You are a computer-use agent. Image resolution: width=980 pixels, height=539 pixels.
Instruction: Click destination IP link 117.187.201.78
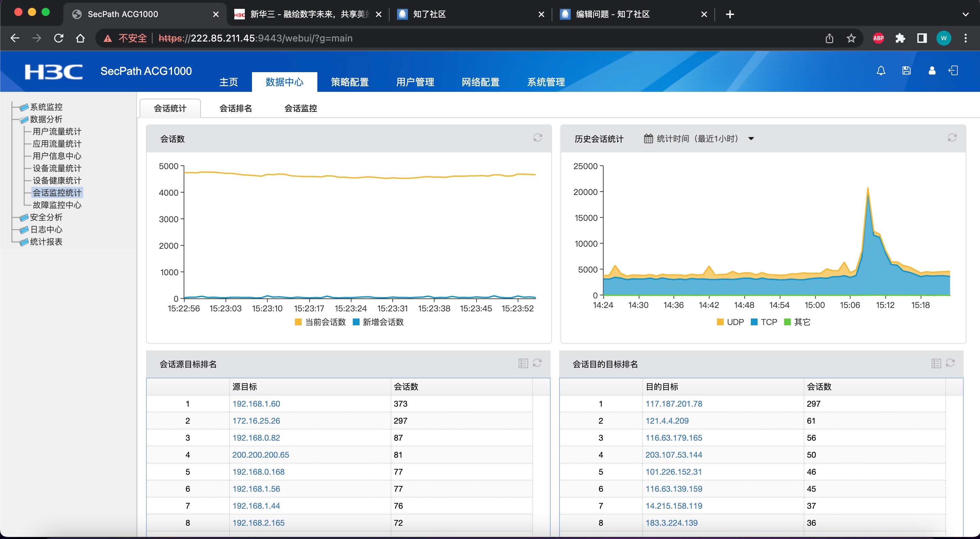click(x=674, y=404)
